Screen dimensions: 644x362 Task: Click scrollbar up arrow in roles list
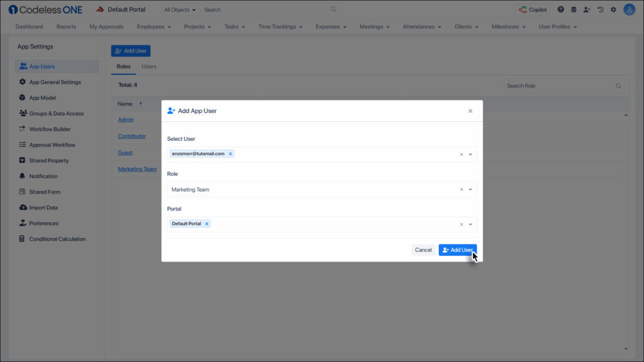(x=626, y=116)
